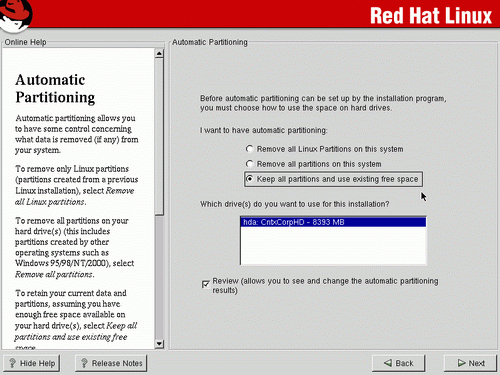Click the Hide Help button label

pyautogui.click(x=37, y=363)
